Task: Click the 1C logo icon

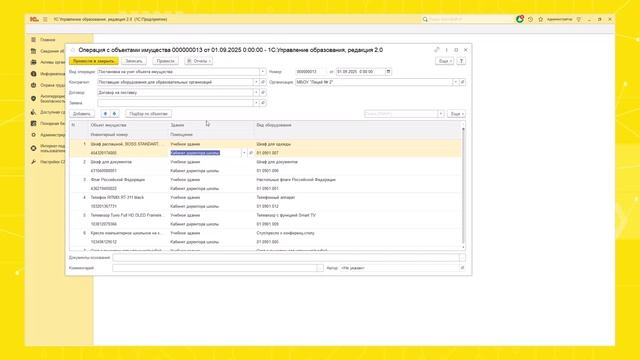Action: point(34,19)
